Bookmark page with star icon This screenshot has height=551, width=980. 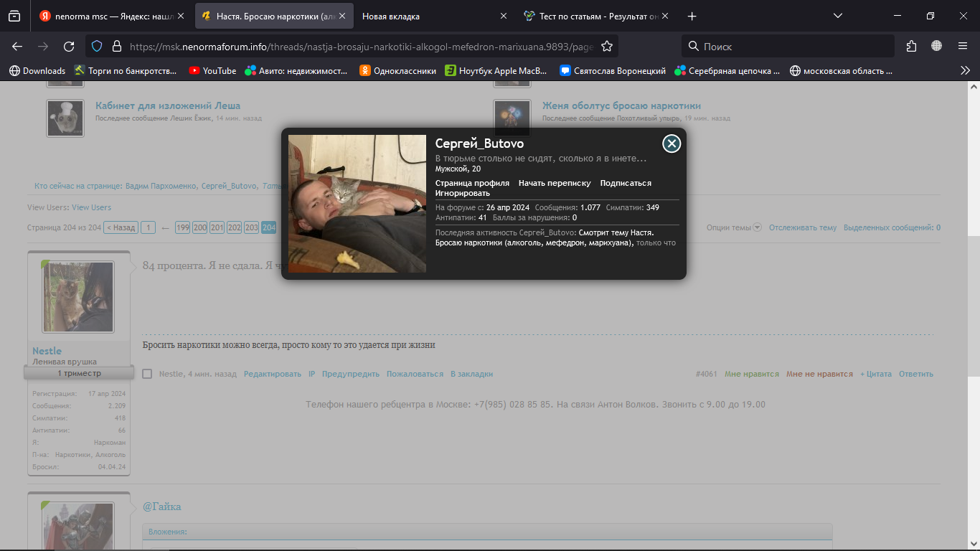tap(607, 47)
